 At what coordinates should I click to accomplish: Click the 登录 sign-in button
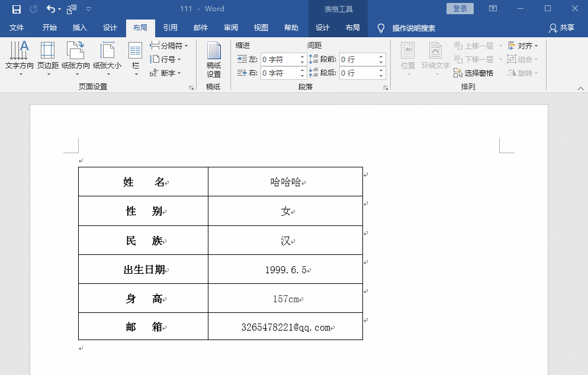[x=460, y=8]
